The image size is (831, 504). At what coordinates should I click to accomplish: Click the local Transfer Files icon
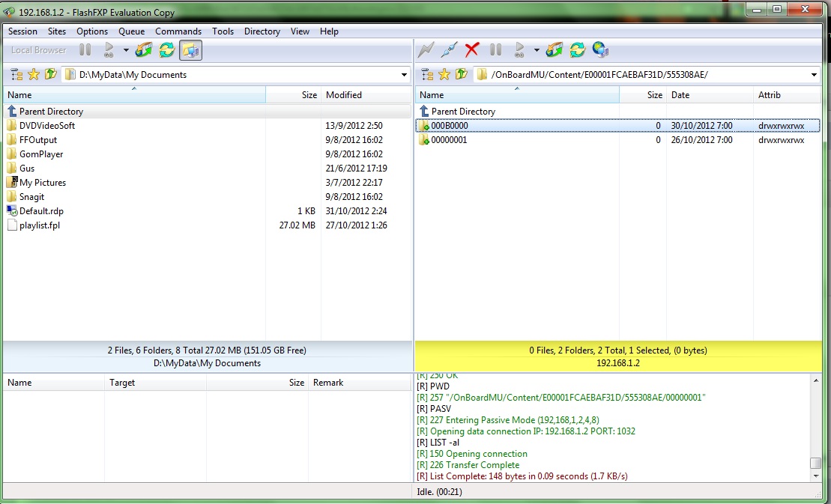tap(144, 50)
